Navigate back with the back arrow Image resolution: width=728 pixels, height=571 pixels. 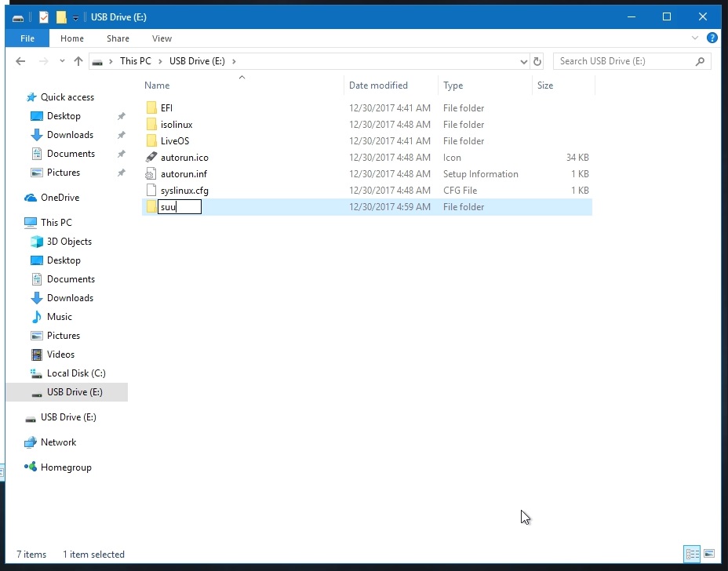pos(21,61)
